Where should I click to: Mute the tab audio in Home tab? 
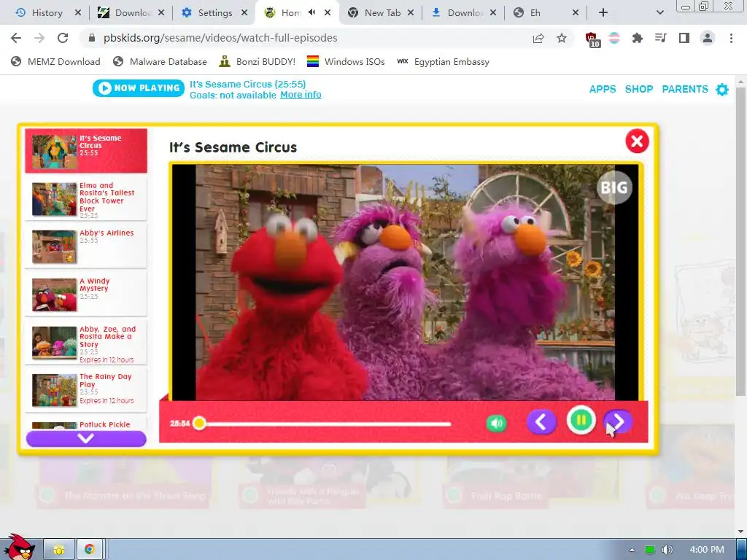tap(312, 12)
